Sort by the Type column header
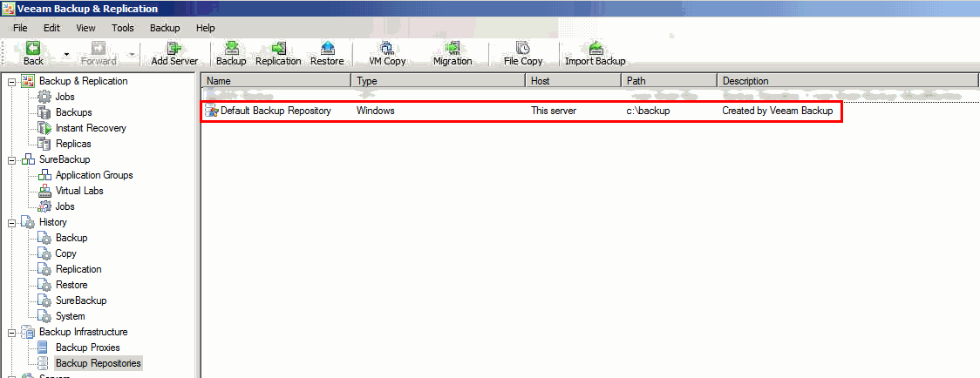This screenshot has height=378, width=980. 439,81
